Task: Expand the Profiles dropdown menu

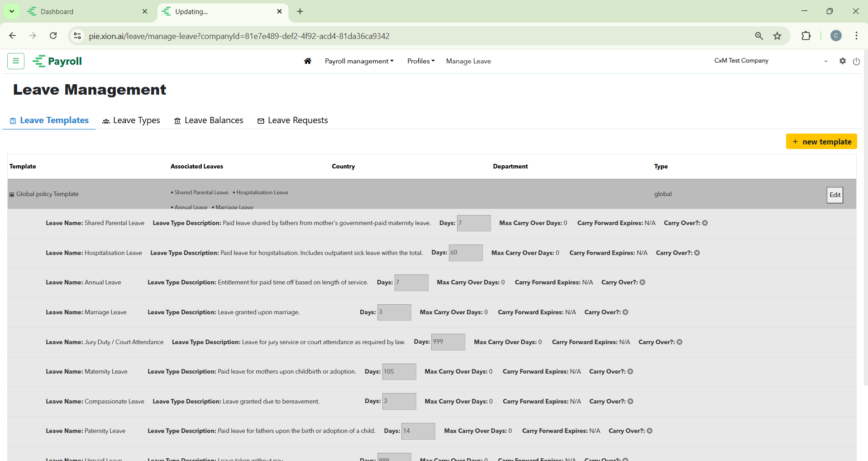Action: (420, 61)
